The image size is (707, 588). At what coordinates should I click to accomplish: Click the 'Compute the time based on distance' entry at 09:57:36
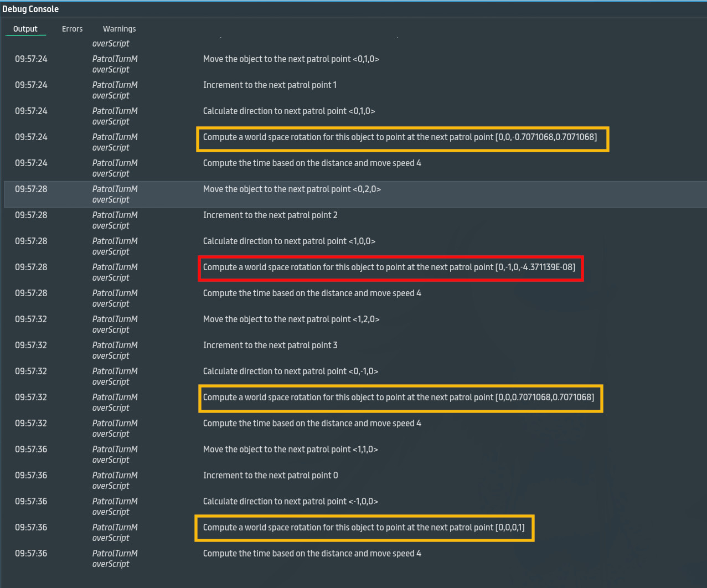(x=312, y=553)
